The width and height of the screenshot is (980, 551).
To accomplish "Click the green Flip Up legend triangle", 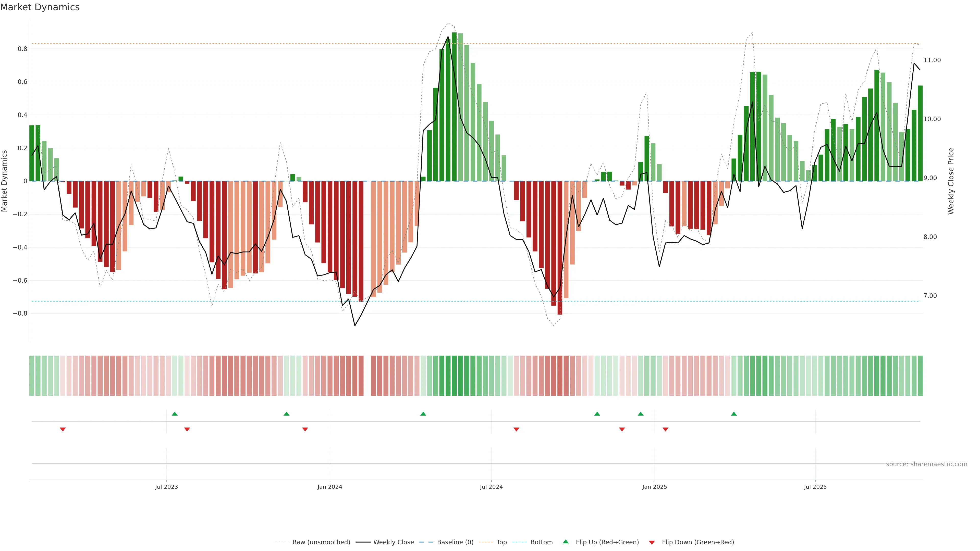I will pos(566,542).
